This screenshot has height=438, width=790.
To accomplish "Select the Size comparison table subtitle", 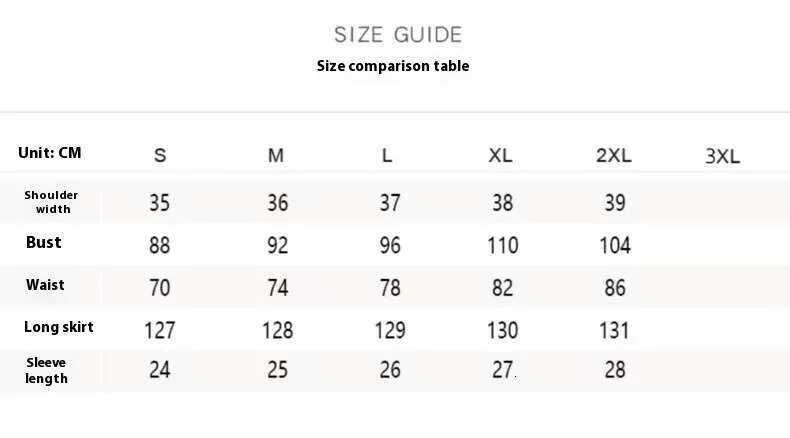I will [x=393, y=66].
